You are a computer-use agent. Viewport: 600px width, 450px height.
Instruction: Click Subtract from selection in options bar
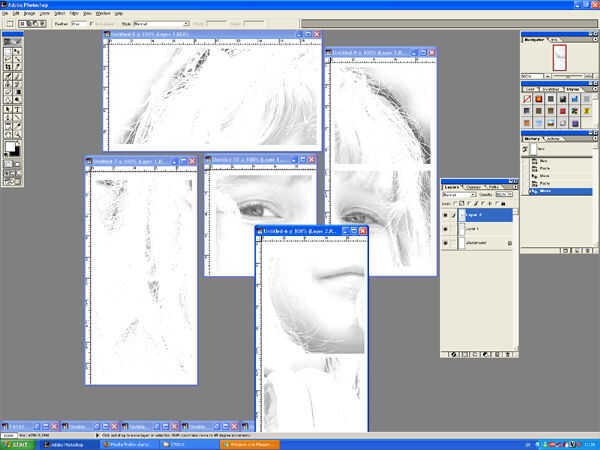pos(35,24)
